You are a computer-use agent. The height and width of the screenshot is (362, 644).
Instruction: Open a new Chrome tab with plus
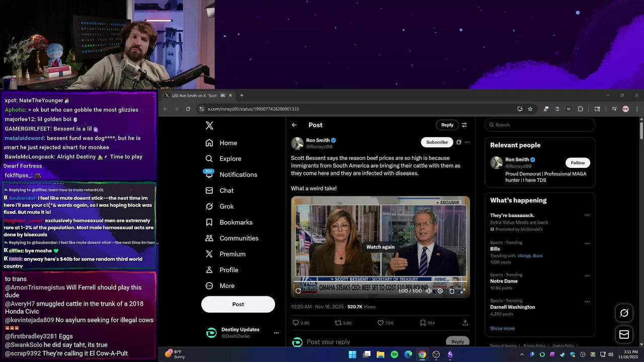tap(242, 96)
